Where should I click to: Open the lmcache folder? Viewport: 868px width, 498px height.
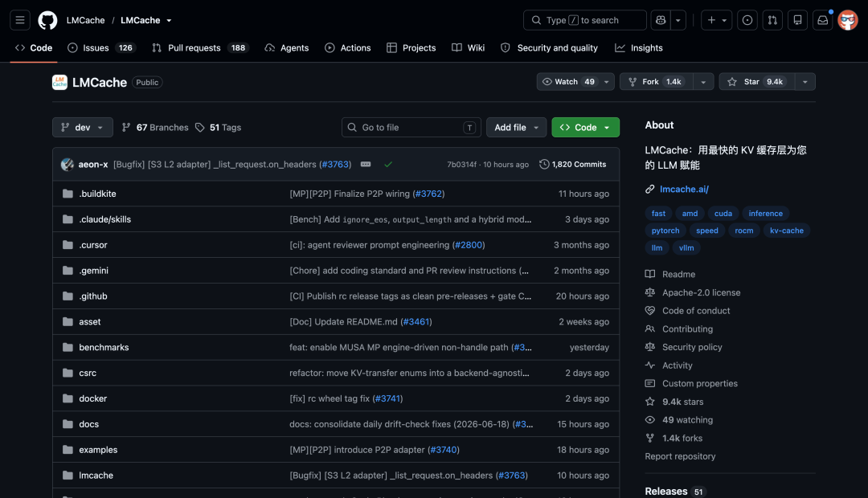(96, 476)
